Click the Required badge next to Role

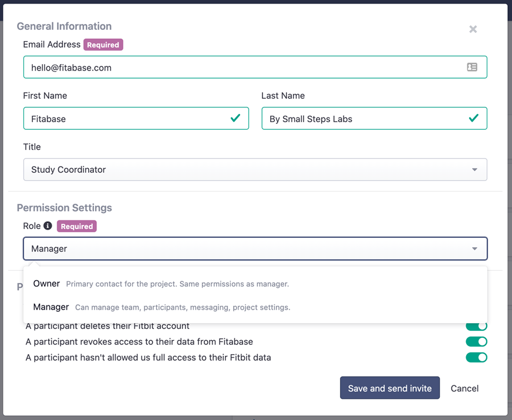tap(76, 226)
